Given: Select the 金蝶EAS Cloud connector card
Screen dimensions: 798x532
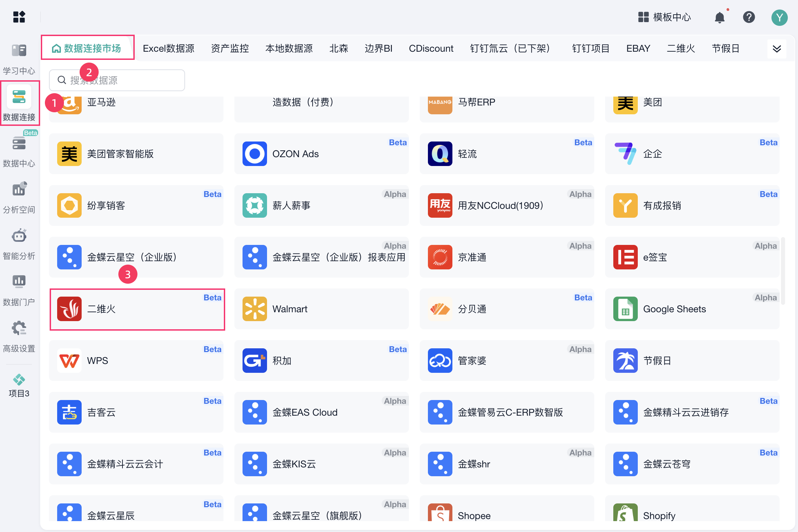Looking at the screenshot, I should click(321, 412).
